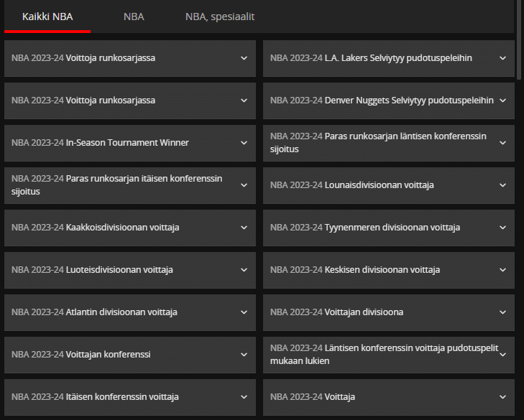Select the NBA, spesiaalit tab
Image resolution: width=524 pixels, height=420 pixels.
tap(220, 17)
